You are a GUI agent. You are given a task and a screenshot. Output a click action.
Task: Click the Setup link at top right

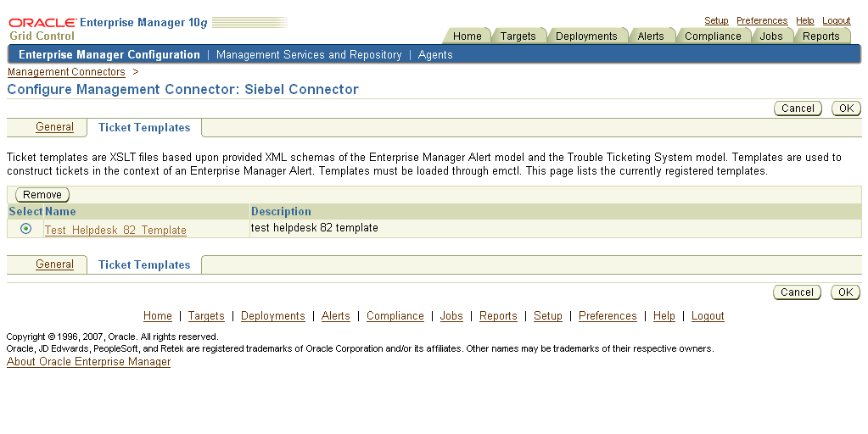[716, 20]
